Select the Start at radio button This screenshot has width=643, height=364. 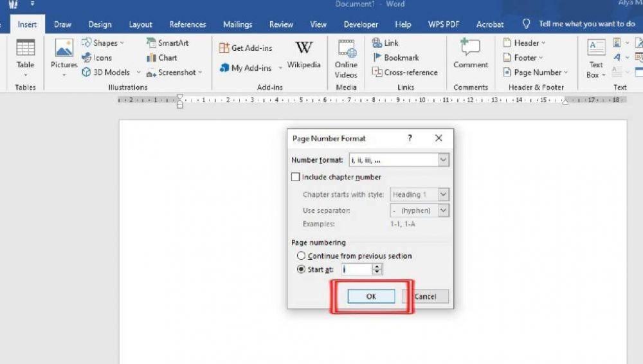(x=301, y=269)
